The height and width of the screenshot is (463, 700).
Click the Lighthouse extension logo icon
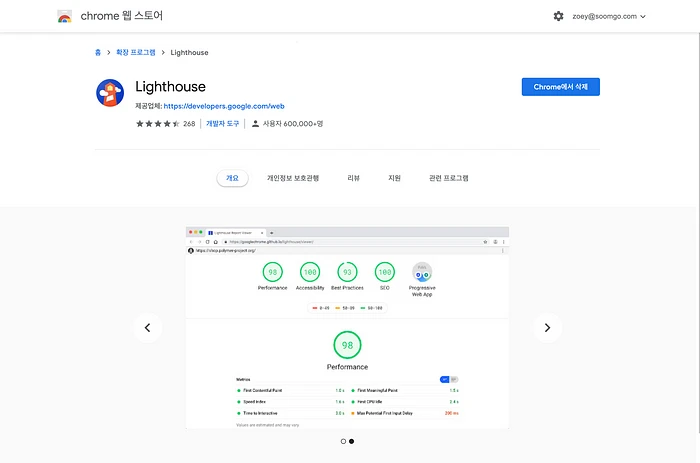[110, 93]
